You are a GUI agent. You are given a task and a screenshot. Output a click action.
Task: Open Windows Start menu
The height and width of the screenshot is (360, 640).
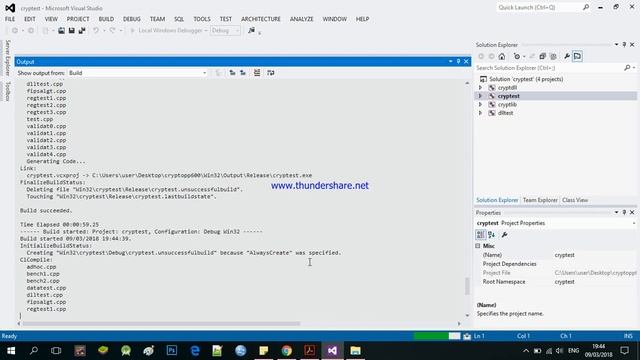(11, 351)
